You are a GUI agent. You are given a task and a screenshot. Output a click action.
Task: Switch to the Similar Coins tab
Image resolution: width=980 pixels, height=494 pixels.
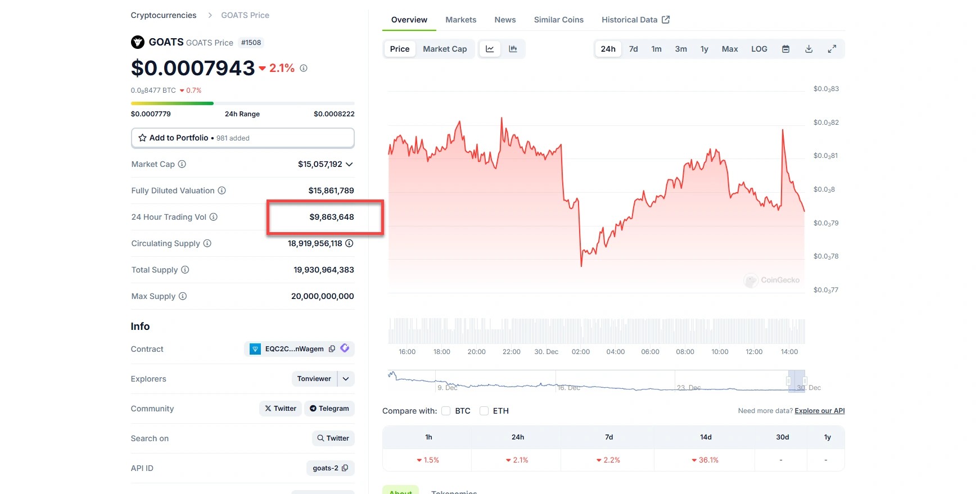558,20
